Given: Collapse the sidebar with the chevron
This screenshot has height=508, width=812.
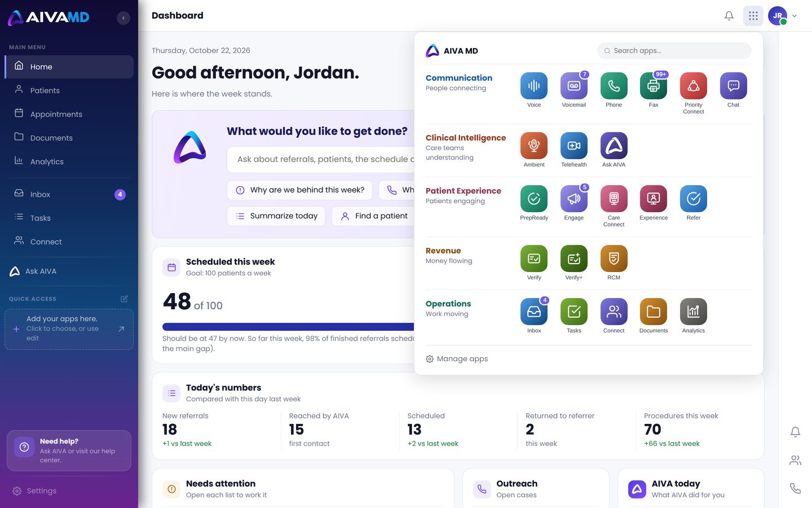Looking at the screenshot, I should coord(123,18).
